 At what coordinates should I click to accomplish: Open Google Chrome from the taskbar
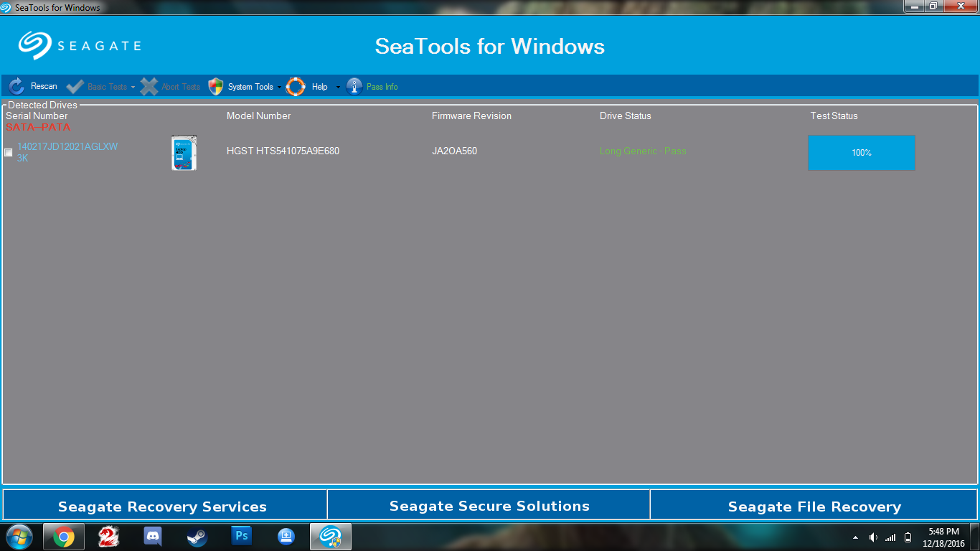pyautogui.click(x=64, y=537)
